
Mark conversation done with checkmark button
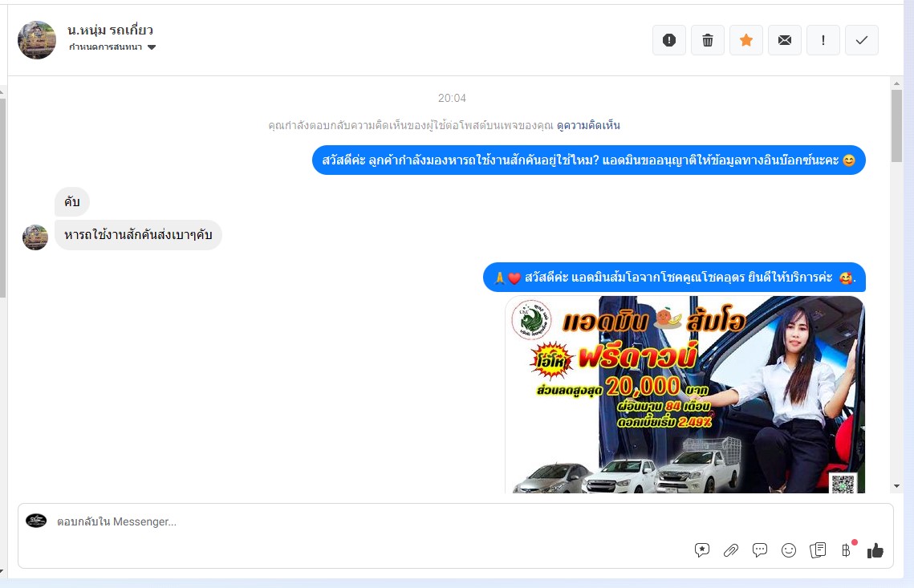click(x=862, y=40)
